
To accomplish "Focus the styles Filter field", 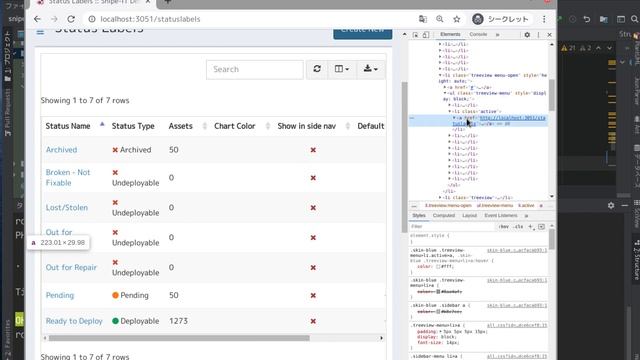I will click(x=452, y=227).
